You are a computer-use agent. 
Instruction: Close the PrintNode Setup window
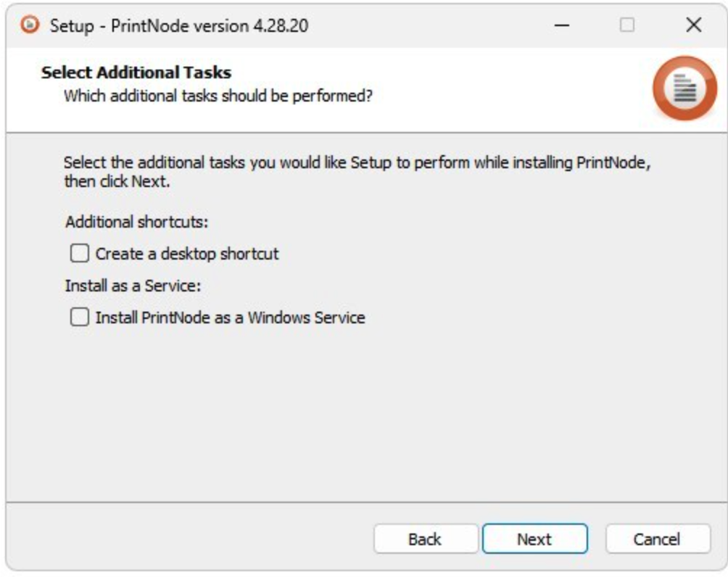pyautogui.click(x=693, y=25)
